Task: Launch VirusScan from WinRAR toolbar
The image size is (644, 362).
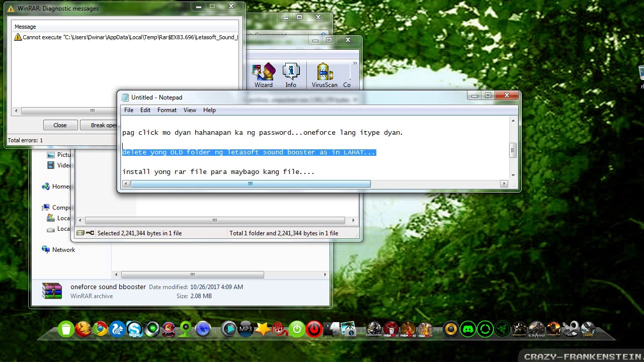Action: pyautogui.click(x=325, y=75)
